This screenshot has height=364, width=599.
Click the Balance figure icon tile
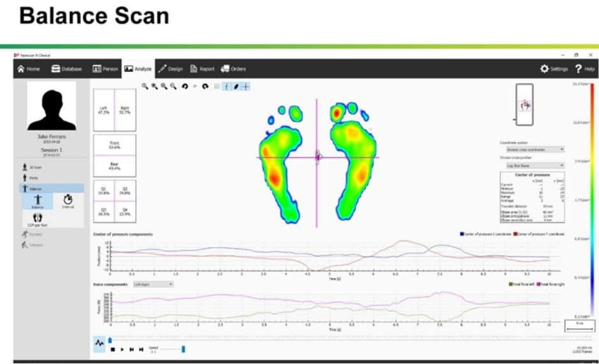[x=38, y=202]
